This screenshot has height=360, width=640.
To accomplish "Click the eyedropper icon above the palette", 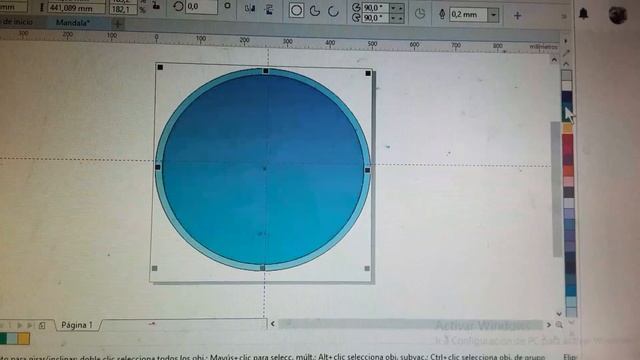I will (566, 53).
